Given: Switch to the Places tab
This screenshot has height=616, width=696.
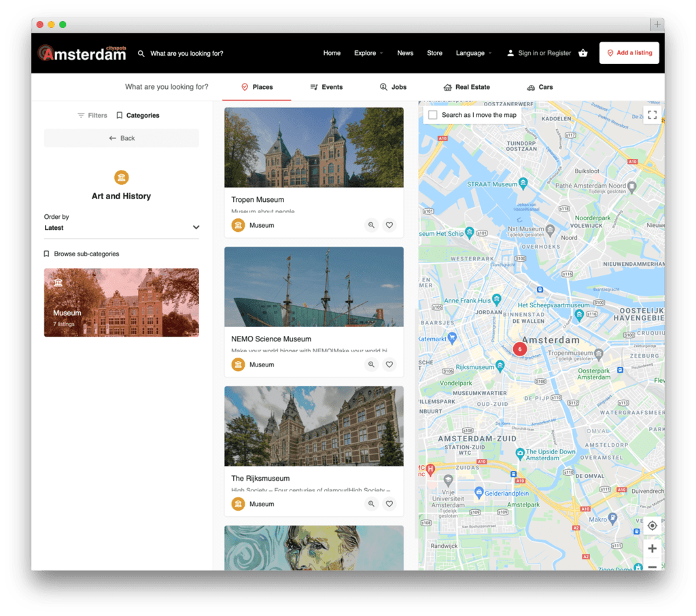Looking at the screenshot, I should (x=256, y=87).
